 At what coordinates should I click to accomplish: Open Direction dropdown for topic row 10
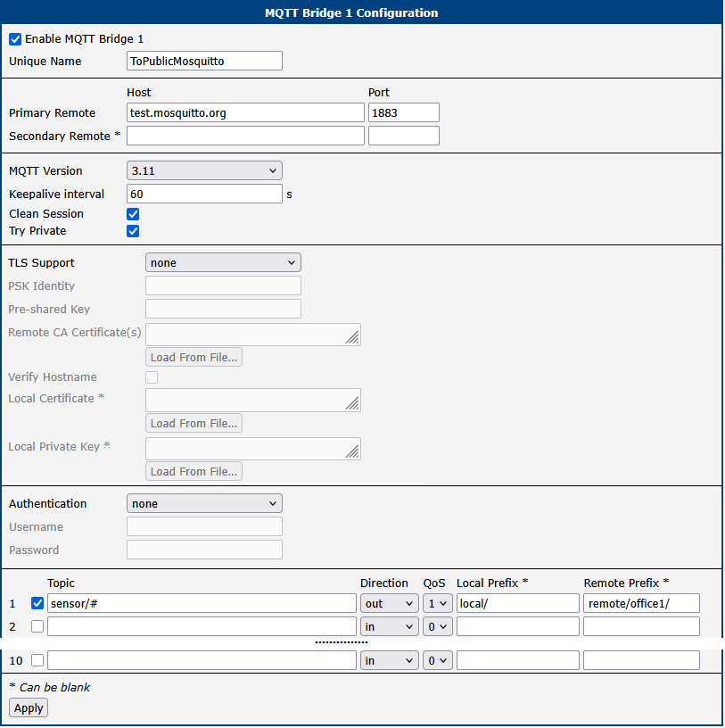click(x=389, y=661)
